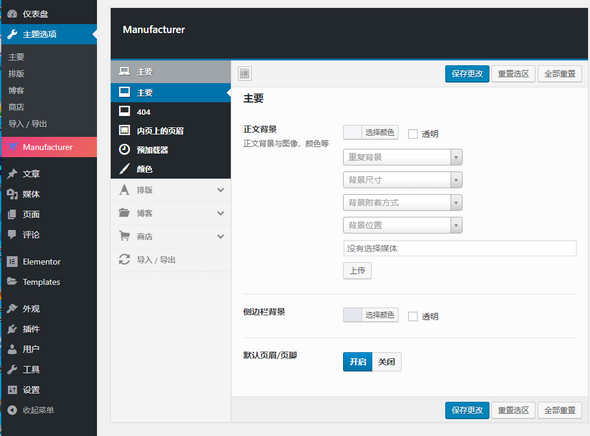Viewport: 590px width, 436px height.
Task: Open Templates via its folder icon in the sidebar
Action: click(12, 281)
